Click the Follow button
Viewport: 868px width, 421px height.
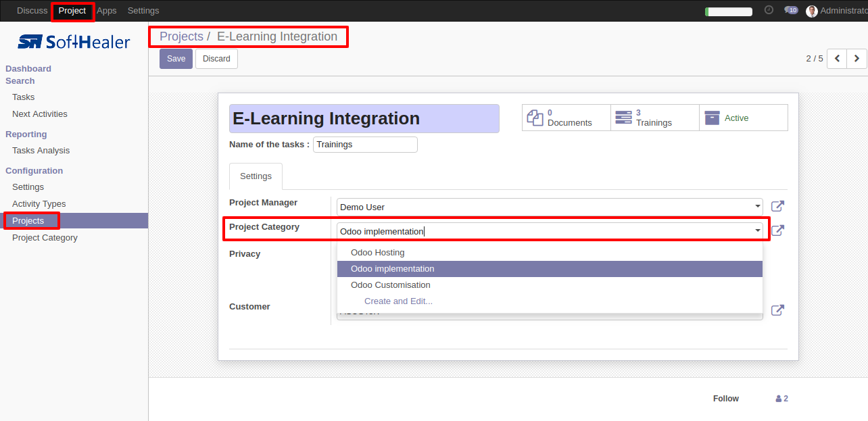(726, 399)
